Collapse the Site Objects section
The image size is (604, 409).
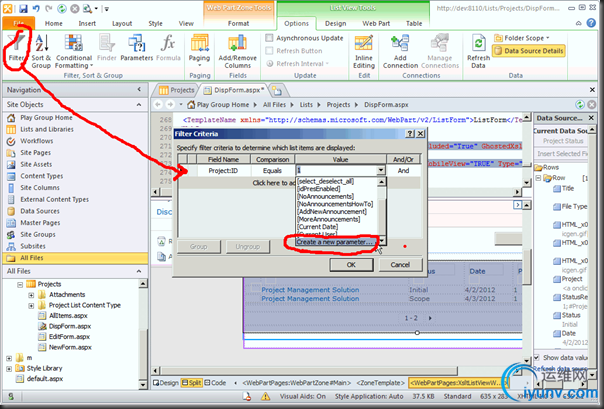[x=139, y=105]
